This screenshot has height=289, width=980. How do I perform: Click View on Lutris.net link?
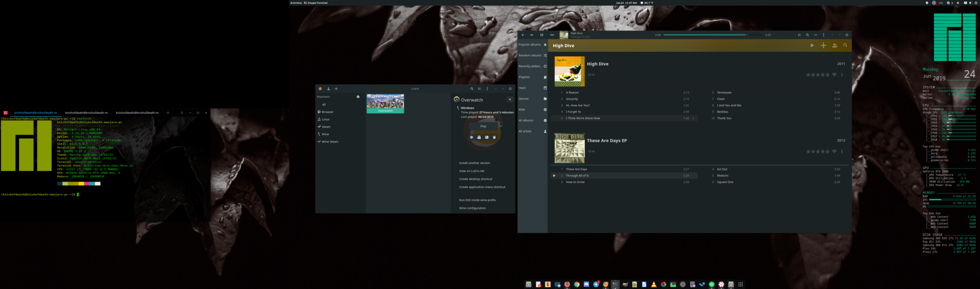point(471,171)
